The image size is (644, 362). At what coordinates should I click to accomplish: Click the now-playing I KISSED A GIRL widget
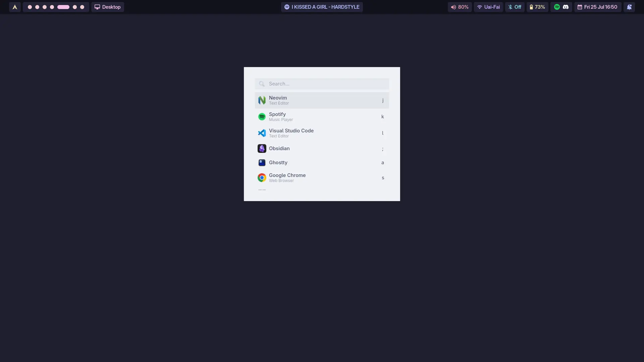[x=322, y=7]
